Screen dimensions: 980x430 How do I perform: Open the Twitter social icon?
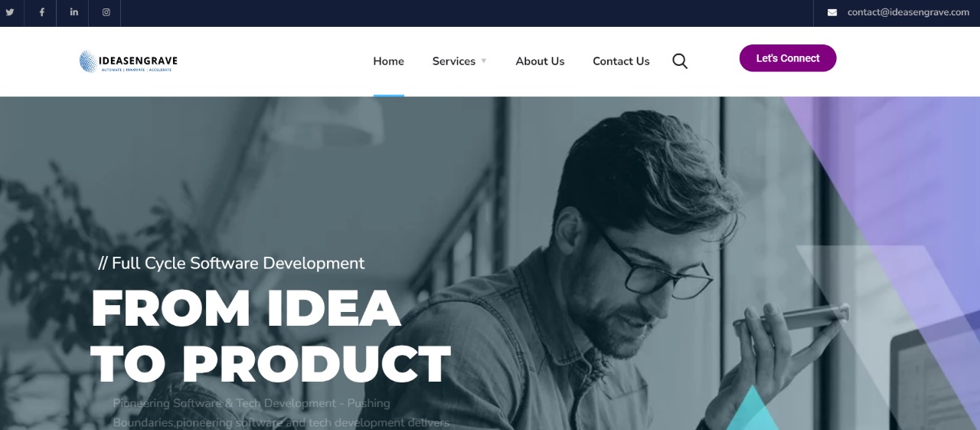click(x=10, y=12)
